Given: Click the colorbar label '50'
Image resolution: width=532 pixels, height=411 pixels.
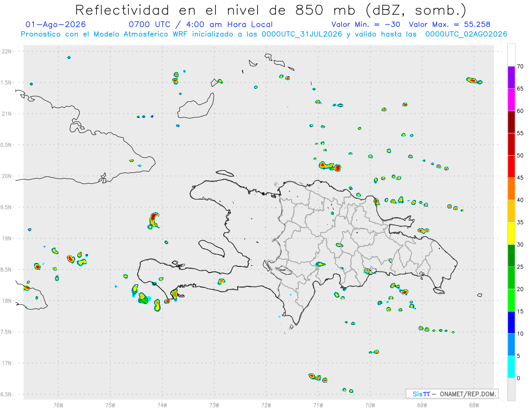Looking at the screenshot, I should point(520,156).
